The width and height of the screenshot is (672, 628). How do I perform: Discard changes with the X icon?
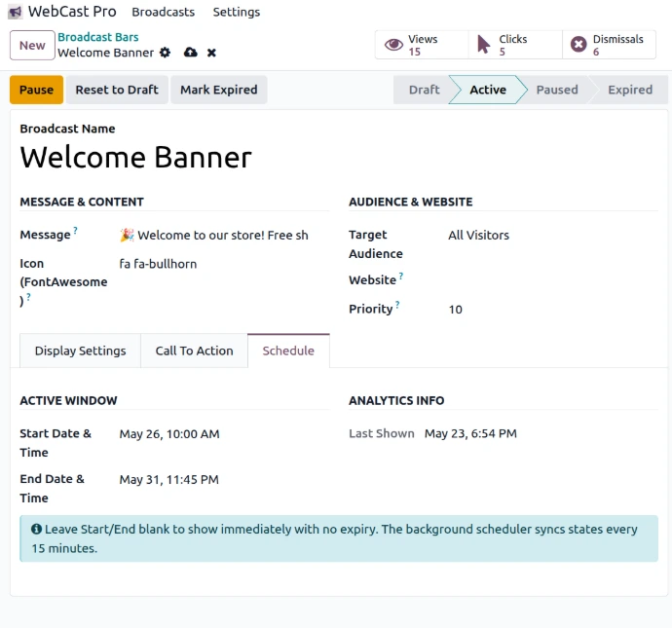coord(211,53)
